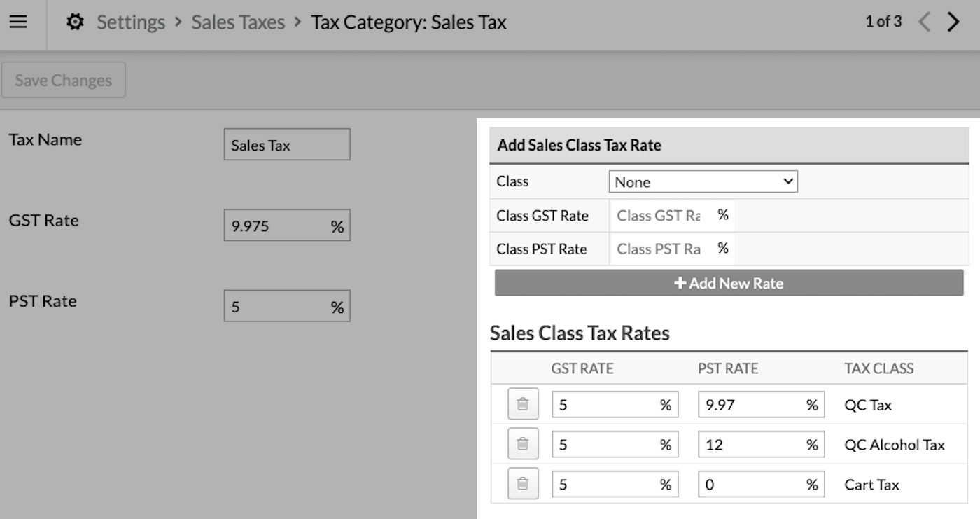The height and width of the screenshot is (519, 980).
Task: Delete the Cart Tax rate row
Action: click(523, 484)
